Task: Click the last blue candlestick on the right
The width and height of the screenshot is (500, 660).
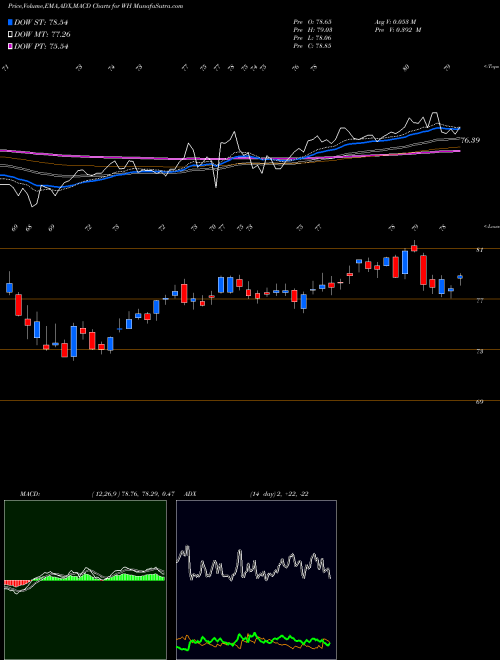Action: (x=460, y=277)
